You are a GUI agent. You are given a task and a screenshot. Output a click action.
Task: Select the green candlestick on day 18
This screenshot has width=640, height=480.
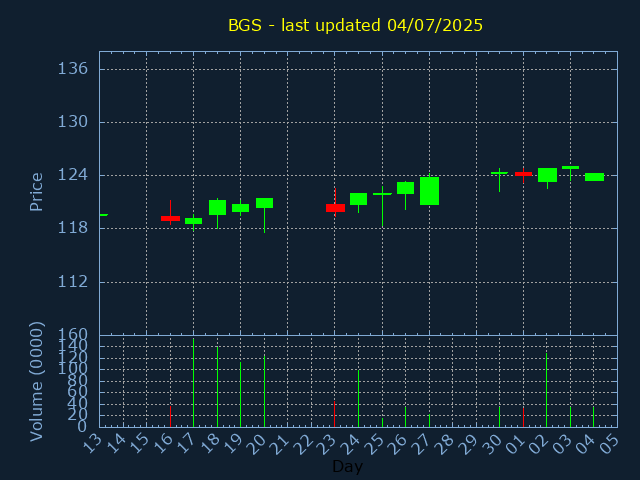tap(218, 207)
